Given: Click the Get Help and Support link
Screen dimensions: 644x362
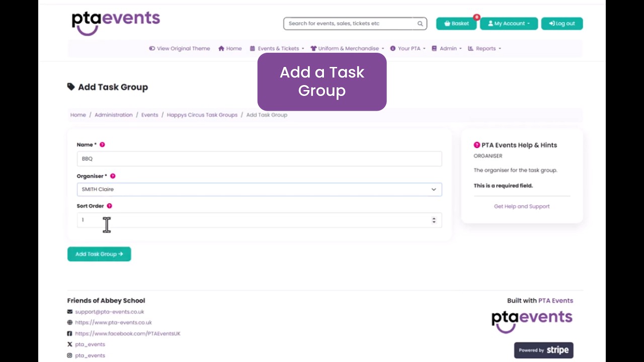Looking at the screenshot, I should (x=522, y=207).
